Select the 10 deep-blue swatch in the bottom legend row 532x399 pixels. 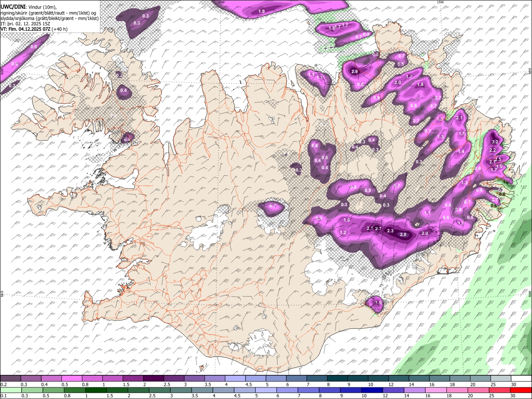tap(372, 390)
